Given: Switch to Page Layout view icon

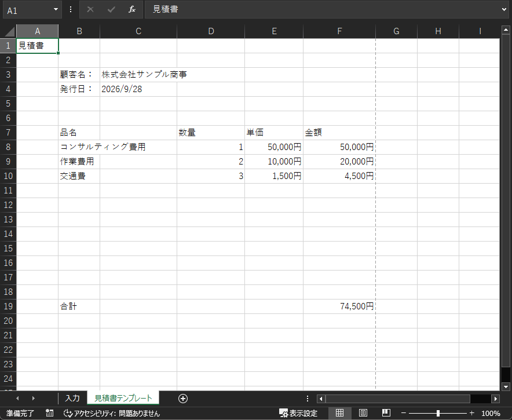Looking at the screenshot, I should tap(363, 413).
